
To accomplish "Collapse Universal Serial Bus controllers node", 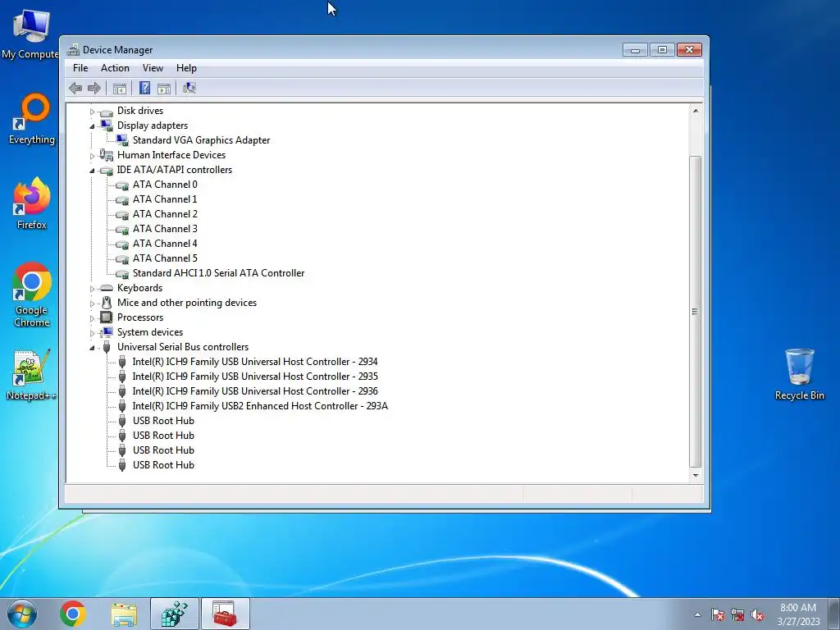I will [x=92, y=348].
